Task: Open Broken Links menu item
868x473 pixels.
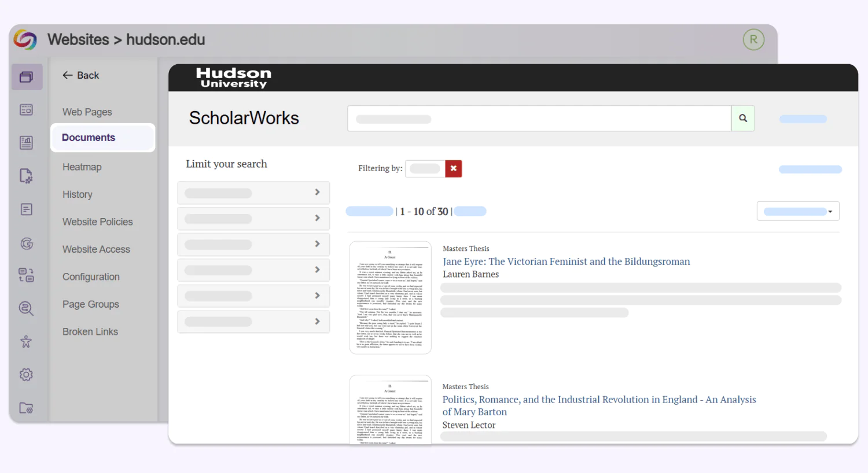Action: click(x=90, y=332)
